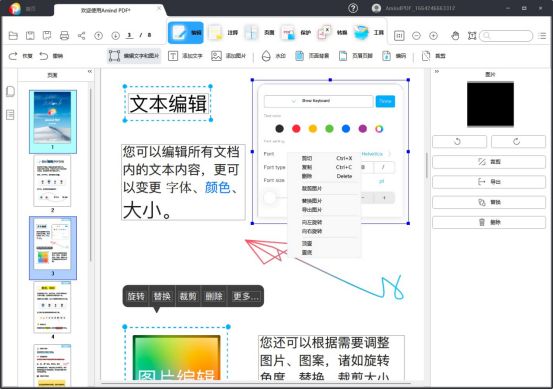Open the 页眉页脚 header footer tool
The width and height of the screenshot is (553, 390).
pos(356,56)
